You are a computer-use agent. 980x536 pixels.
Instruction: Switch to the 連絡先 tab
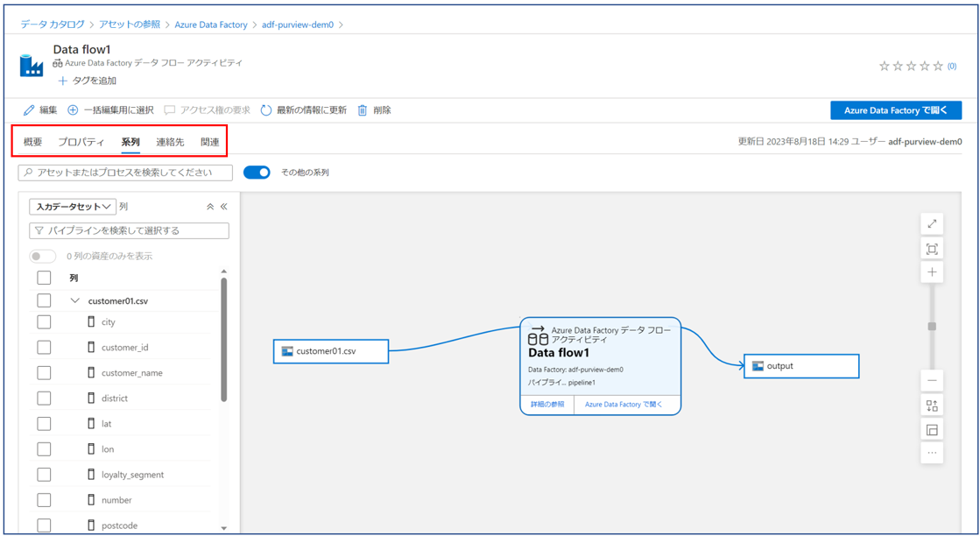pos(170,142)
